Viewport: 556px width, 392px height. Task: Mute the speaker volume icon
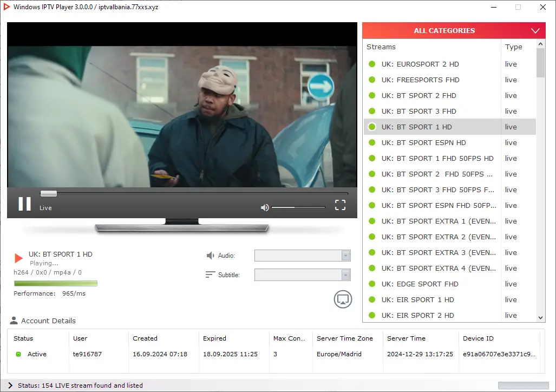point(265,207)
